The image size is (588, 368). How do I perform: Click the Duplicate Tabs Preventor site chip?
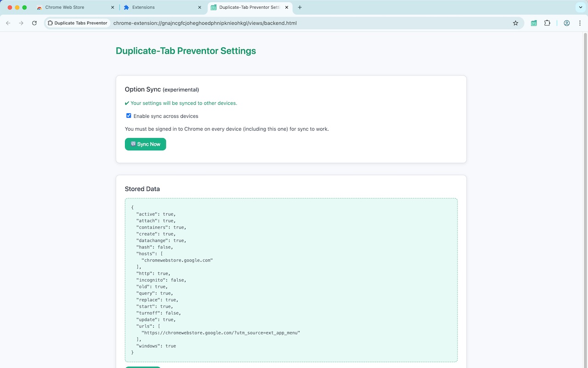78,23
